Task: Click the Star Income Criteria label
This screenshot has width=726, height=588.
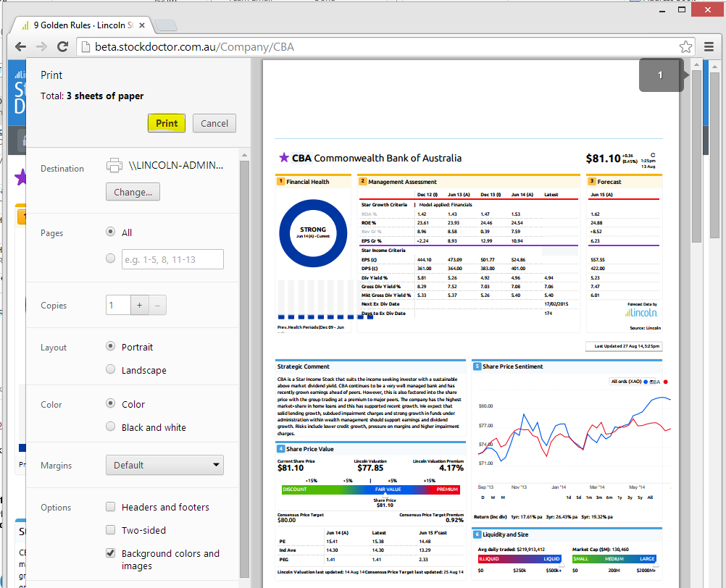Action: coord(383,251)
